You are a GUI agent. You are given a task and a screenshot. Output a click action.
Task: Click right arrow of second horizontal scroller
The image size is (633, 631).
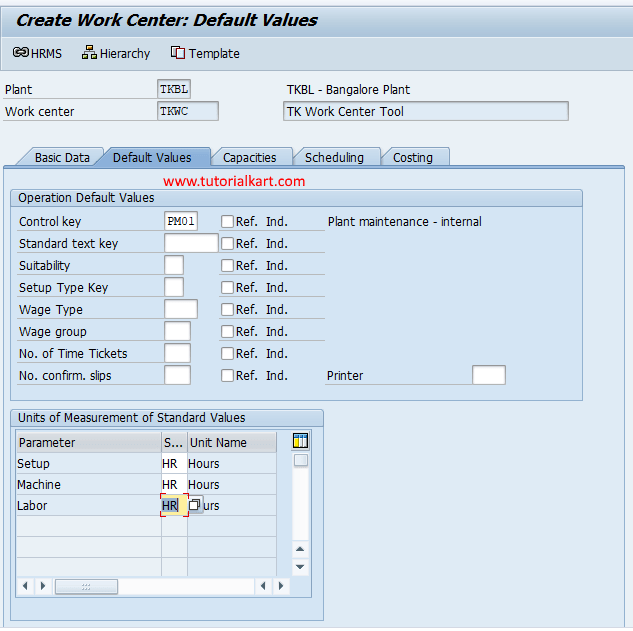pyautogui.click(x=281, y=585)
